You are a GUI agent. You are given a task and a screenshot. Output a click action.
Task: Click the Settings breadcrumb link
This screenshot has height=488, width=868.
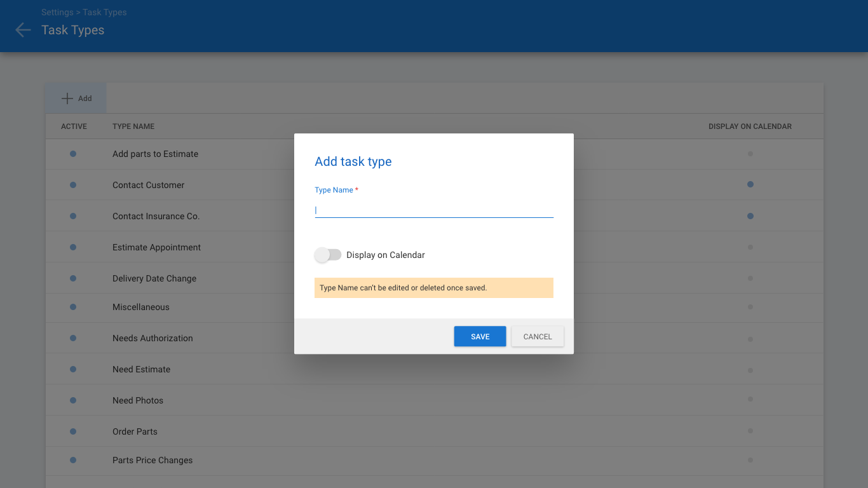57,12
